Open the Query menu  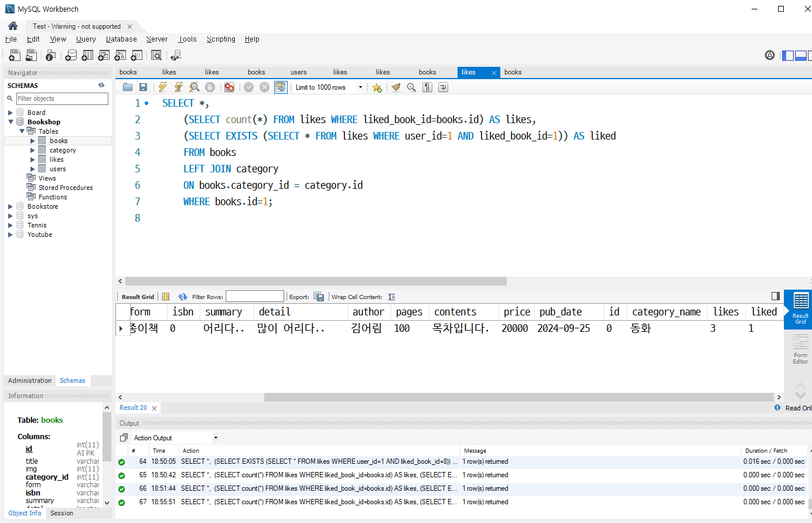click(86, 39)
